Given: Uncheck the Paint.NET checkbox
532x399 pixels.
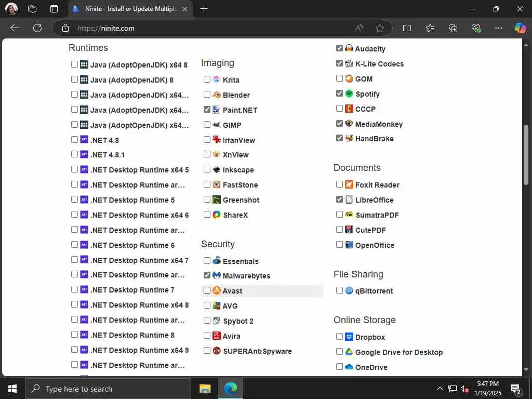Looking at the screenshot, I should (x=207, y=109).
